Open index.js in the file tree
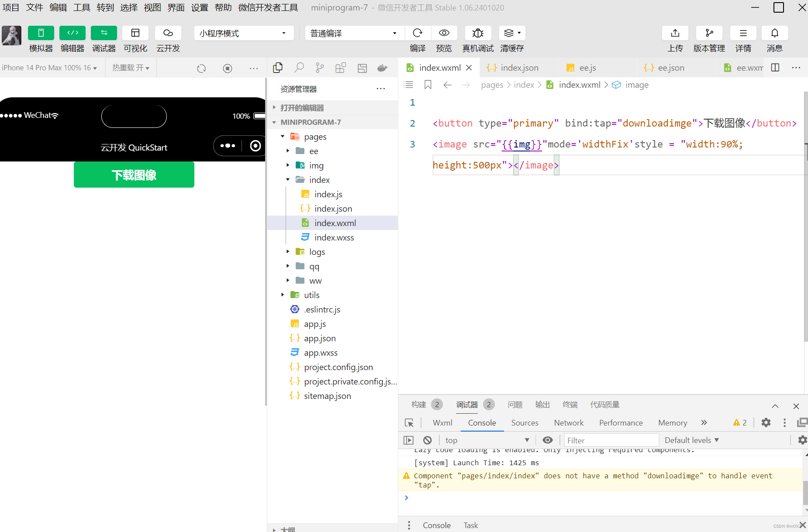Screen dimensions: 808x532 (x=328, y=194)
